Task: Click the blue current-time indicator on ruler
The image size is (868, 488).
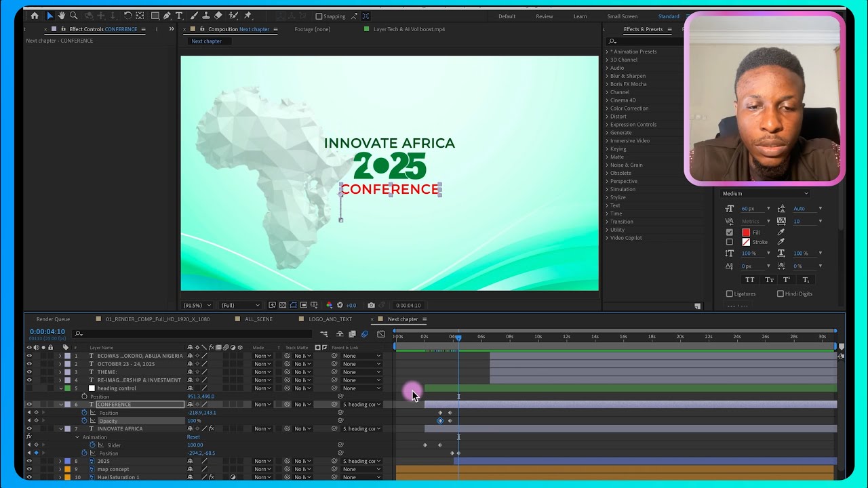Action: (x=458, y=337)
